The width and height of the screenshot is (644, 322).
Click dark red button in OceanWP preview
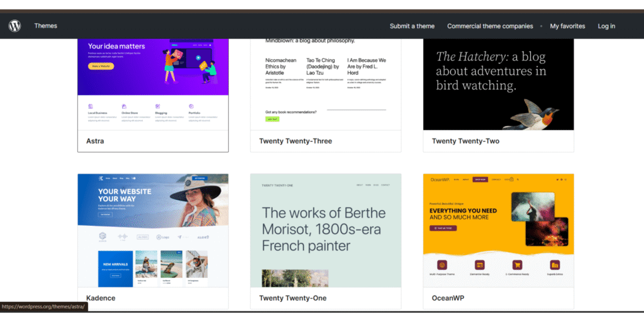point(443,228)
